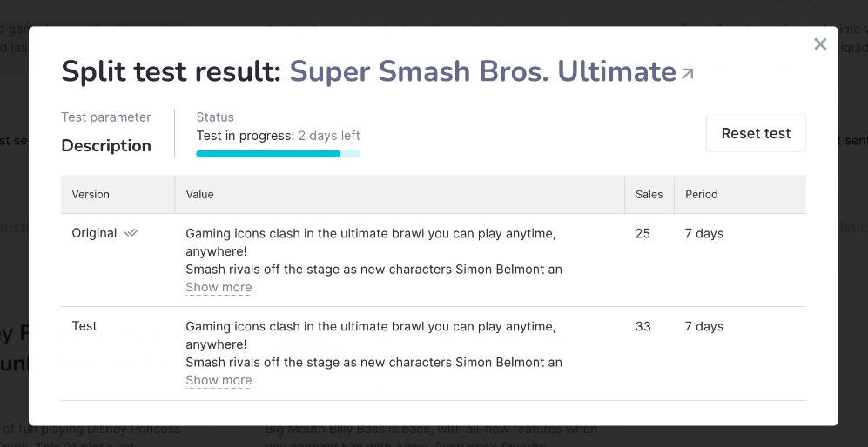Click the 2 days left status text
Viewport: 868px width, 447px height.
[x=329, y=136]
